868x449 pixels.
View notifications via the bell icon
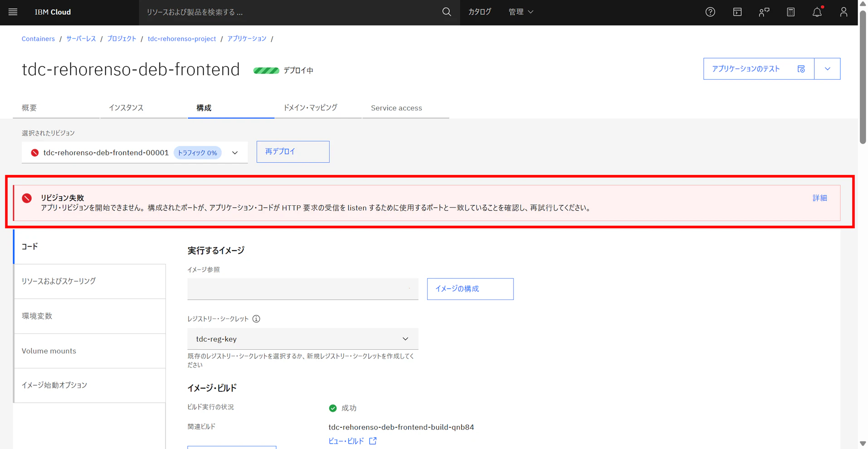click(x=817, y=12)
